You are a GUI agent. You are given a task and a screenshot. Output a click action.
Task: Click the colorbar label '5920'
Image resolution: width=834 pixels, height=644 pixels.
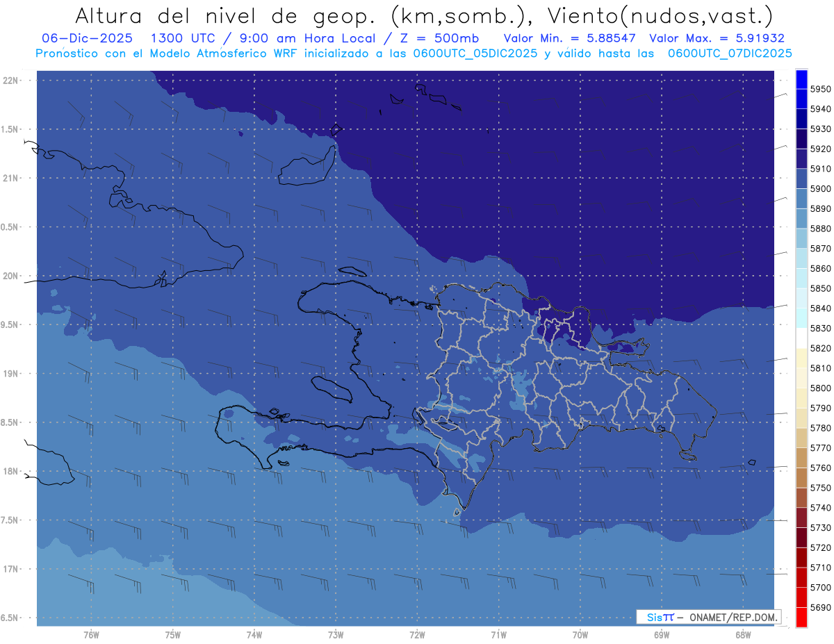coord(820,149)
